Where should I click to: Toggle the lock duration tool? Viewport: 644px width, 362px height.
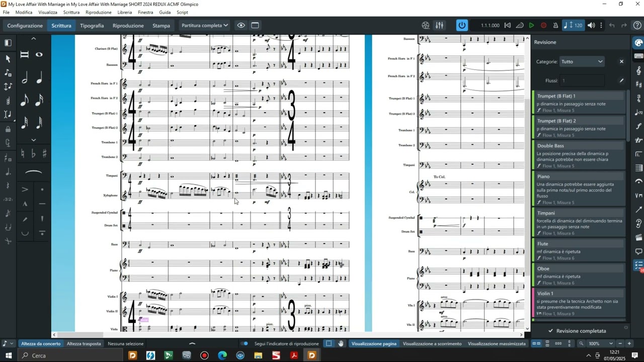tap(8, 129)
